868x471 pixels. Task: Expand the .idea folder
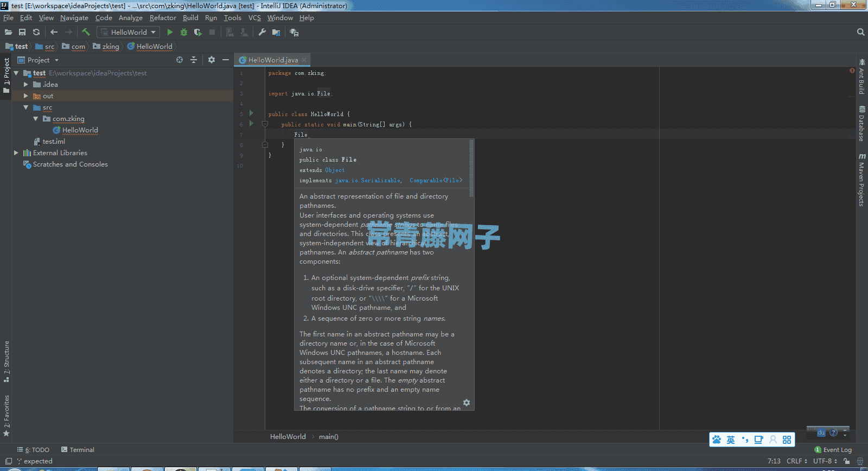click(x=26, y=84)
